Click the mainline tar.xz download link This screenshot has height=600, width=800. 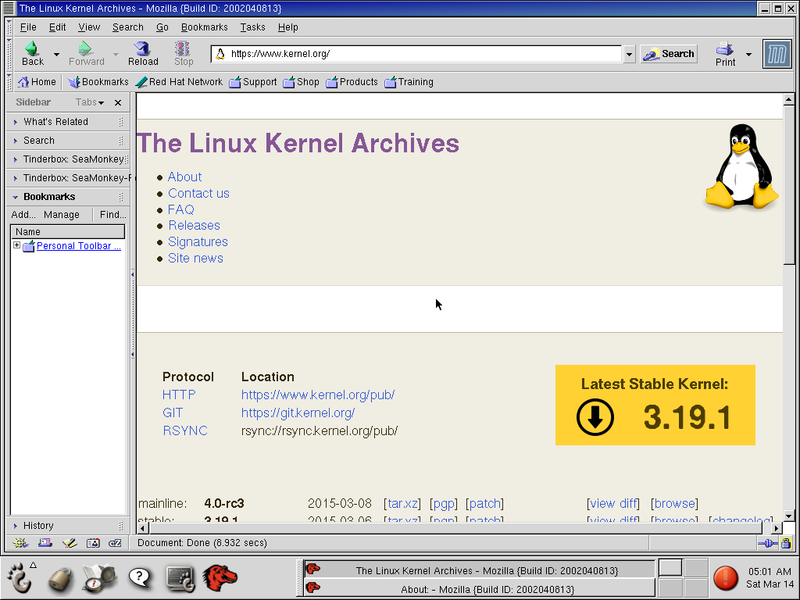click(402, 503)
